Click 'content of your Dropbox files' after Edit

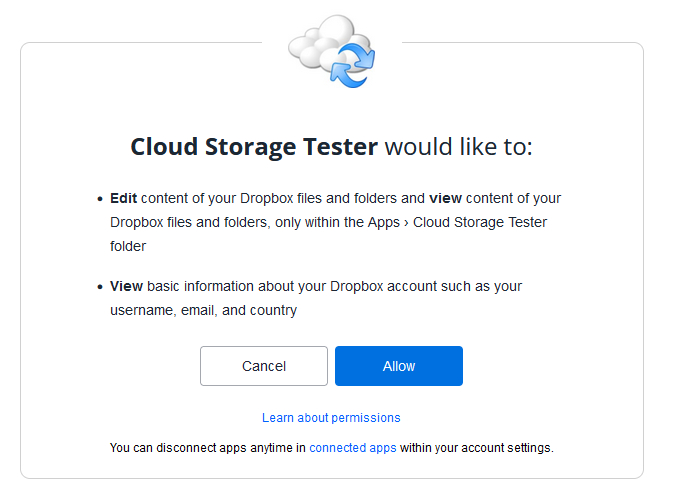[231, 198]
